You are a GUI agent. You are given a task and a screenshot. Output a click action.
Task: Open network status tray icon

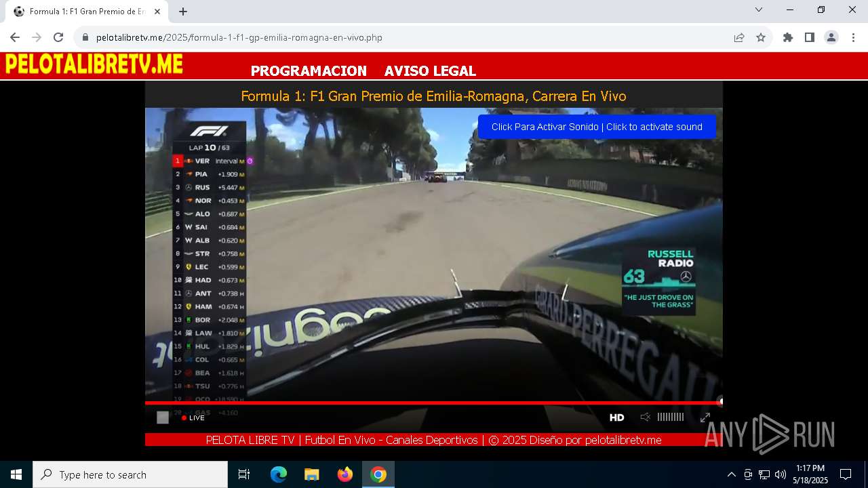click(x=764, y=474)
